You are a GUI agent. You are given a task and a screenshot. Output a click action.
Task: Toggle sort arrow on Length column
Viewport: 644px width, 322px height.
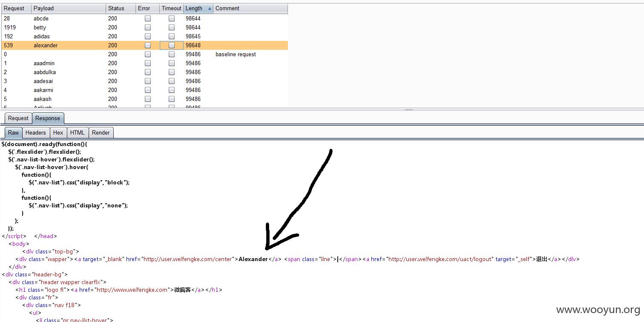point(209,9)
